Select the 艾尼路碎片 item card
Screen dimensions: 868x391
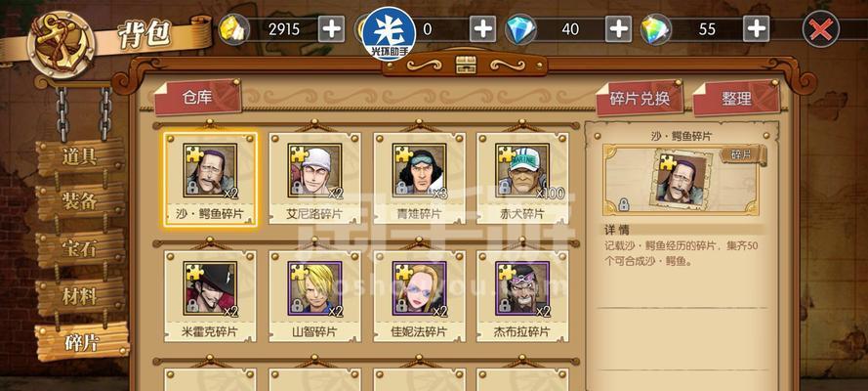(x=314, y=178)
